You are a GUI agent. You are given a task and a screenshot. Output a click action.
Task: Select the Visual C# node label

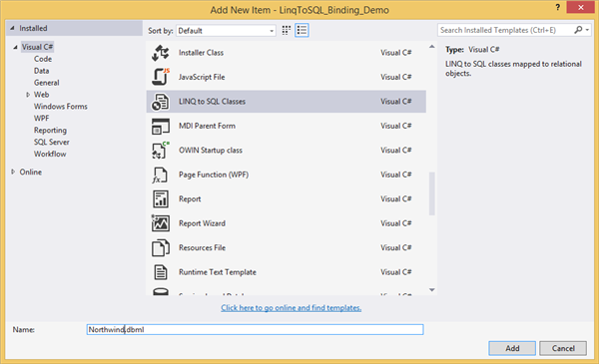[x=38, y=47]
